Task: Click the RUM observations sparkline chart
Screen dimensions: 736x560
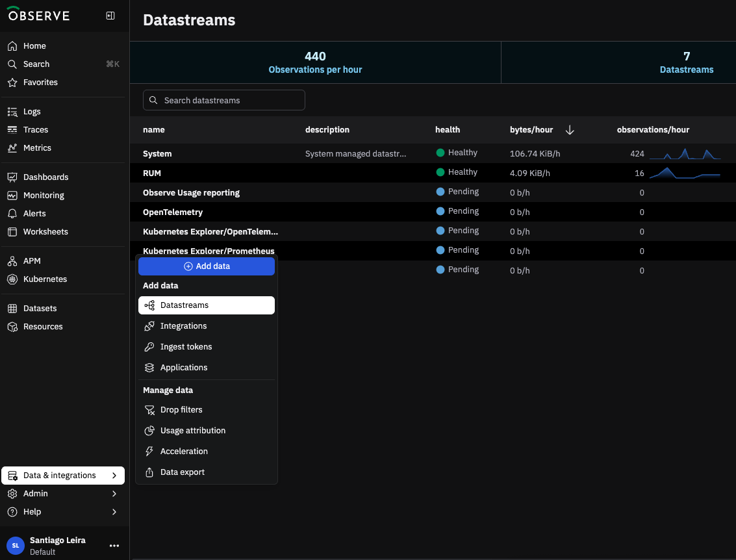Action: click(x=685, y=173)
